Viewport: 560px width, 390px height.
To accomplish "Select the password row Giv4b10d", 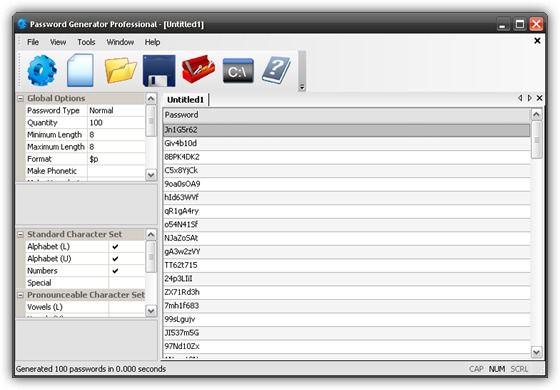I will click(346, 144).
